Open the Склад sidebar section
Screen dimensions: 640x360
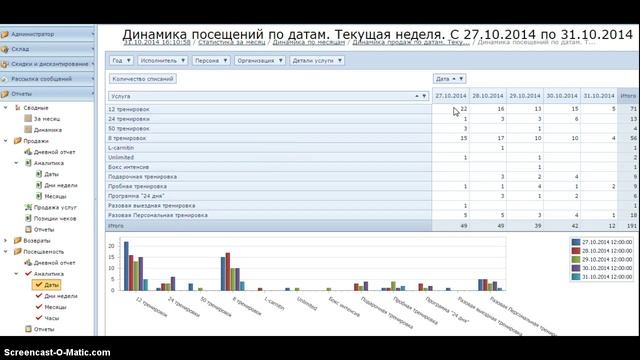coord(47,49)
